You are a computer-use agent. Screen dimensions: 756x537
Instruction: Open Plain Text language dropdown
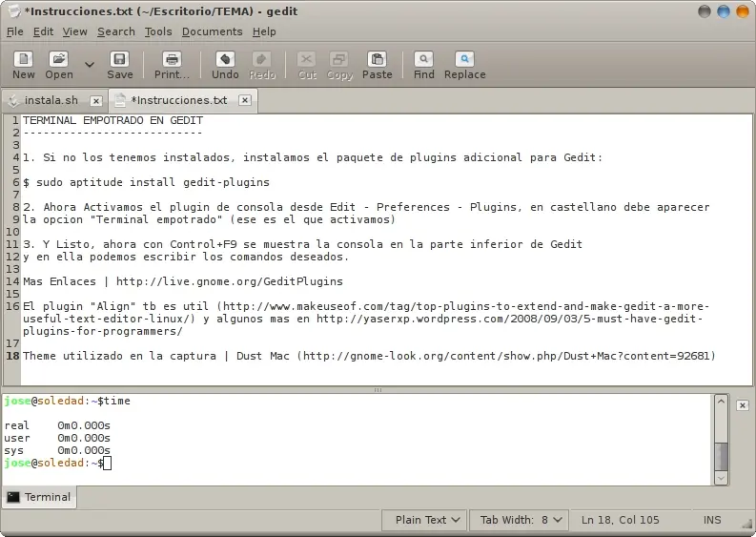424,520
